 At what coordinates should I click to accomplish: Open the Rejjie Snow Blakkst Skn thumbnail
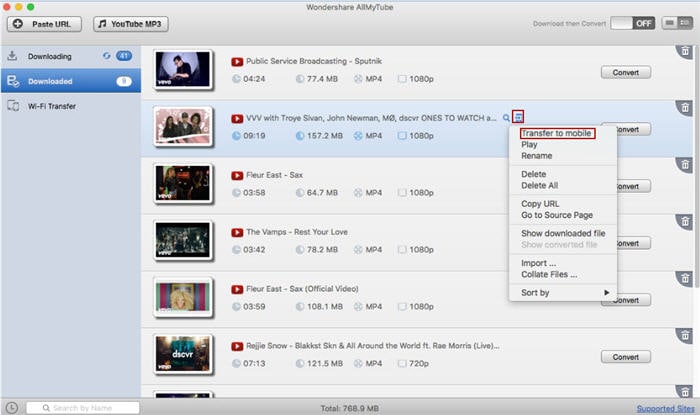tap(183, 354)
